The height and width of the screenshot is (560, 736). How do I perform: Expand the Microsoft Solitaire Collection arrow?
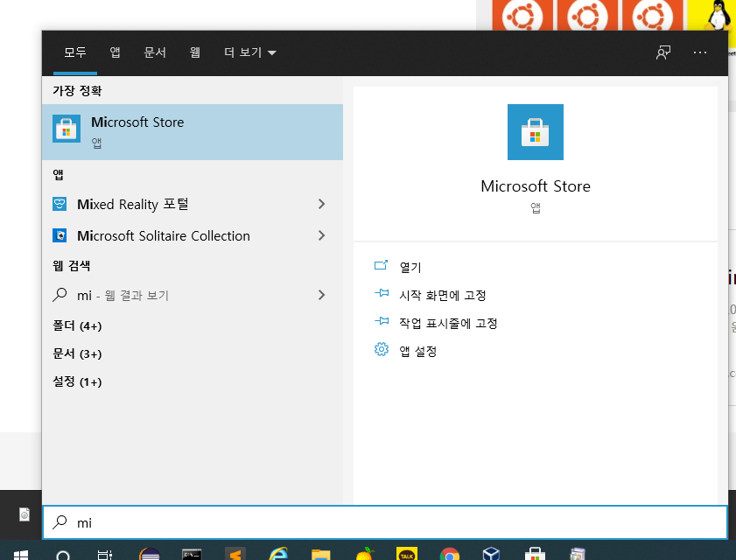click(321, 235)
